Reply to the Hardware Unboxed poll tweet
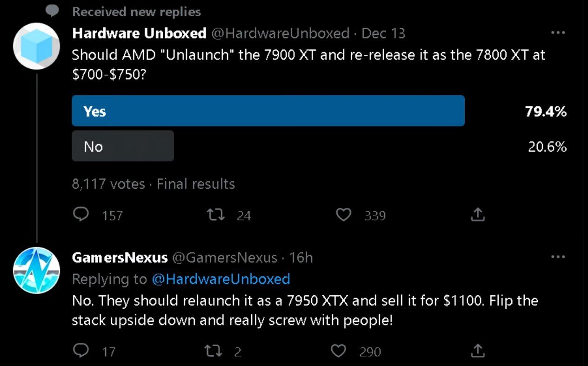 (x=82, y=215)
